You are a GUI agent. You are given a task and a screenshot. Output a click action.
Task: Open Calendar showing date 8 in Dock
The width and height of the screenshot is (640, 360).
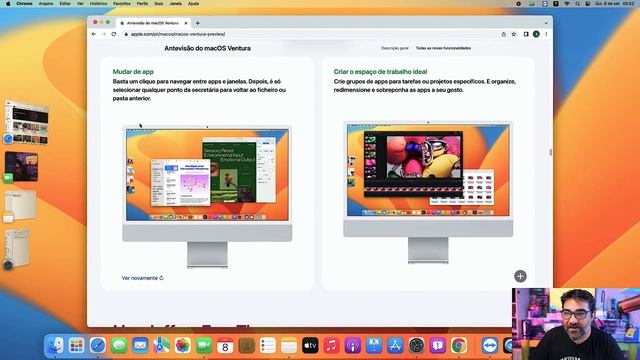coord(225,346)
